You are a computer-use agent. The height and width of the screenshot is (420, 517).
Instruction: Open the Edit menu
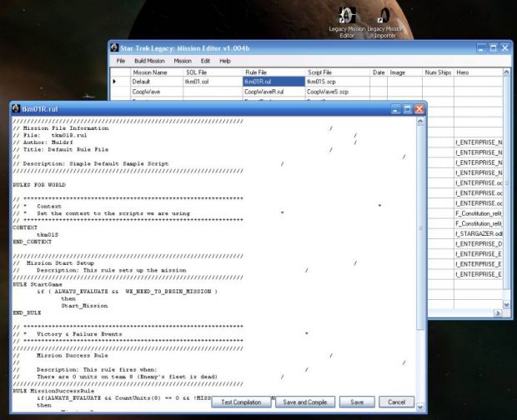click(x=205, y=61)
